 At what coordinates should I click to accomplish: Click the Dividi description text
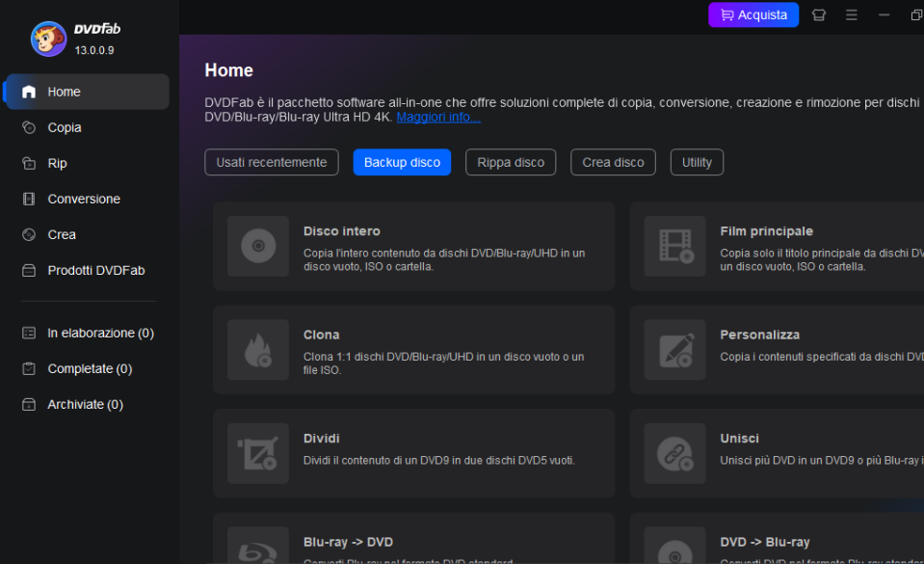click(439, 460)
